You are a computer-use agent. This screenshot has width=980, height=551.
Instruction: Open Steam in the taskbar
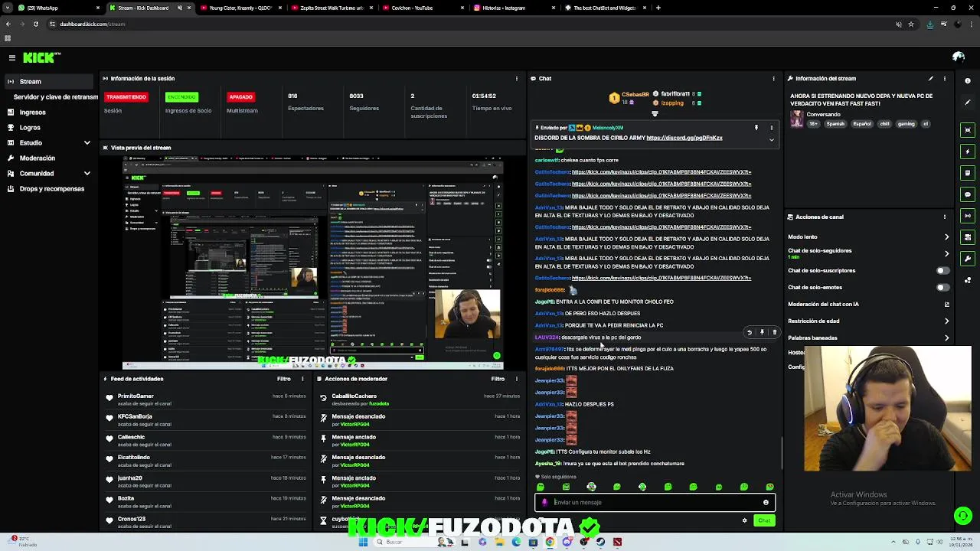(x=600, y=542)
